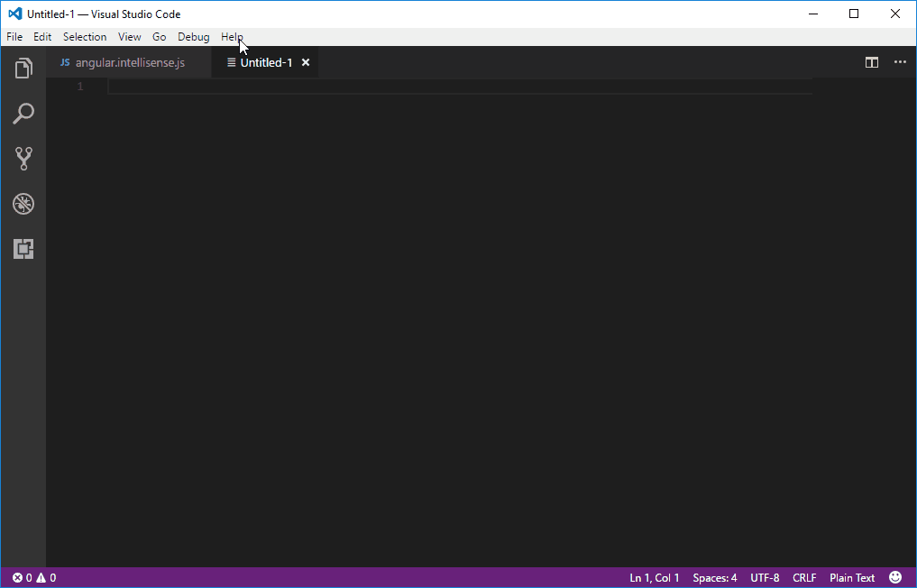Split the editor with split icon

point(871,62)
